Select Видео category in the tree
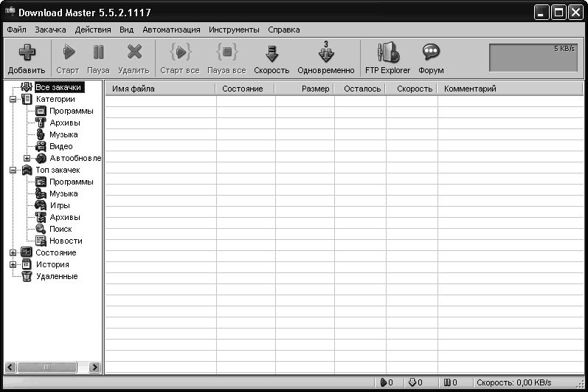Screen dimensions: 588x392 60,146
